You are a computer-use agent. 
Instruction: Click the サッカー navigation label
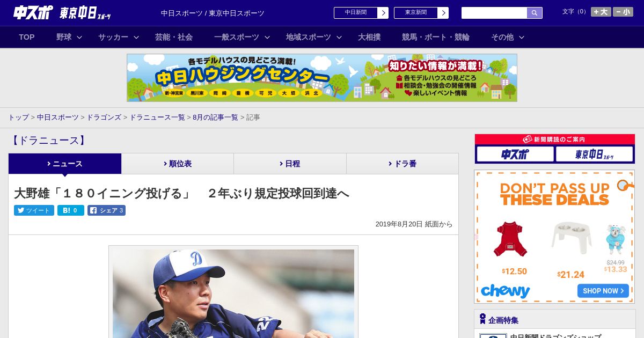[113, 37]
